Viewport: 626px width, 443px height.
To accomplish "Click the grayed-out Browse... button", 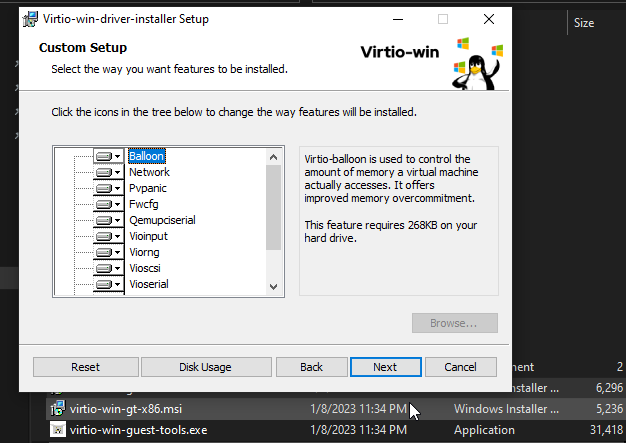I will (x=455, y=323).
